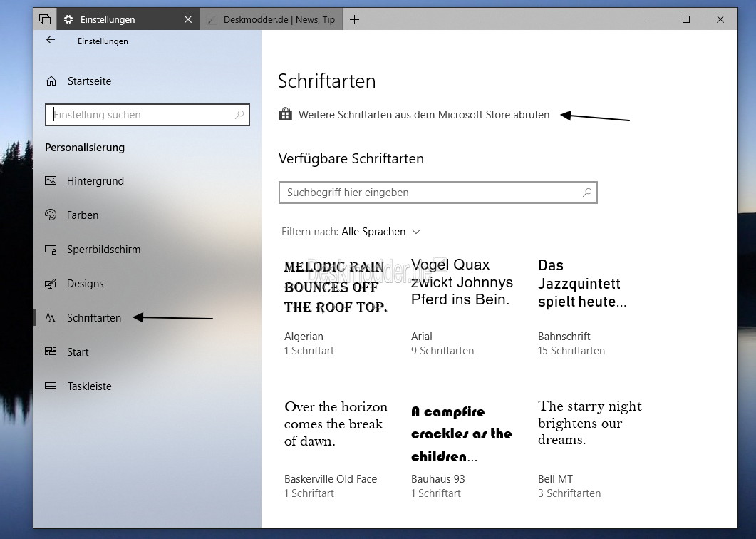Click the Einstellung suchen search field
Image resolution: width=756 pixels, height=539 pixels.
click(x=143, y=115)
